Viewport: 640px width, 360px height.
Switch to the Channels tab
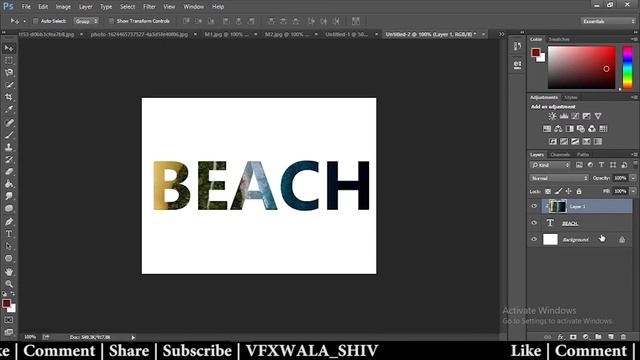point(560,155)
